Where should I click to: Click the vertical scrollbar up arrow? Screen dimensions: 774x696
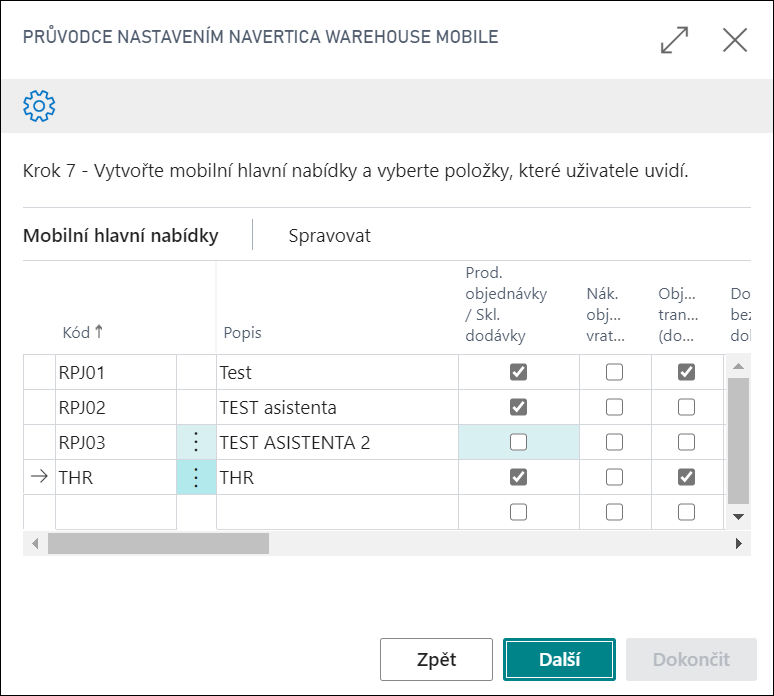(x=738, y=366)
